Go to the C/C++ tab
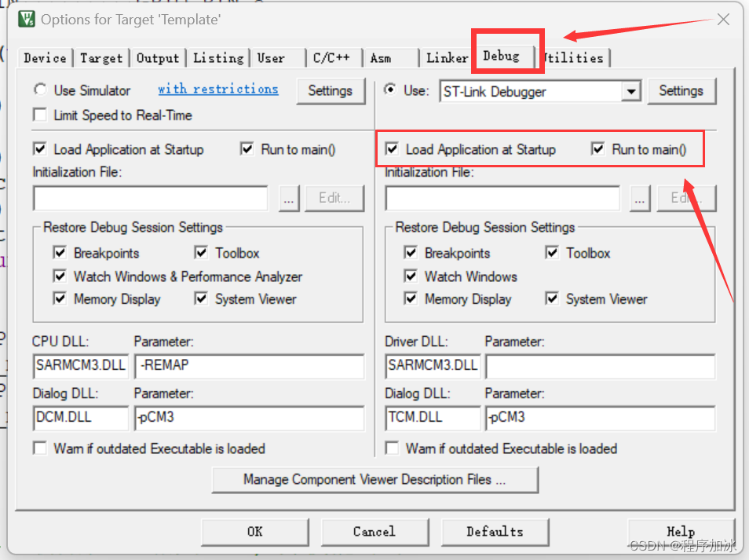This screenshot has width=749, height=560. [x=331, y=58]
